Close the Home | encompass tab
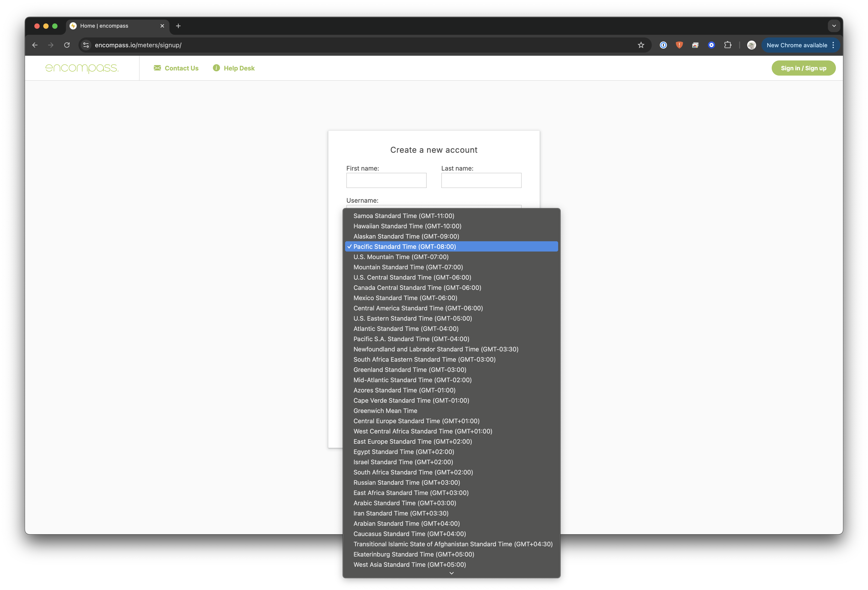 point(162,26)
